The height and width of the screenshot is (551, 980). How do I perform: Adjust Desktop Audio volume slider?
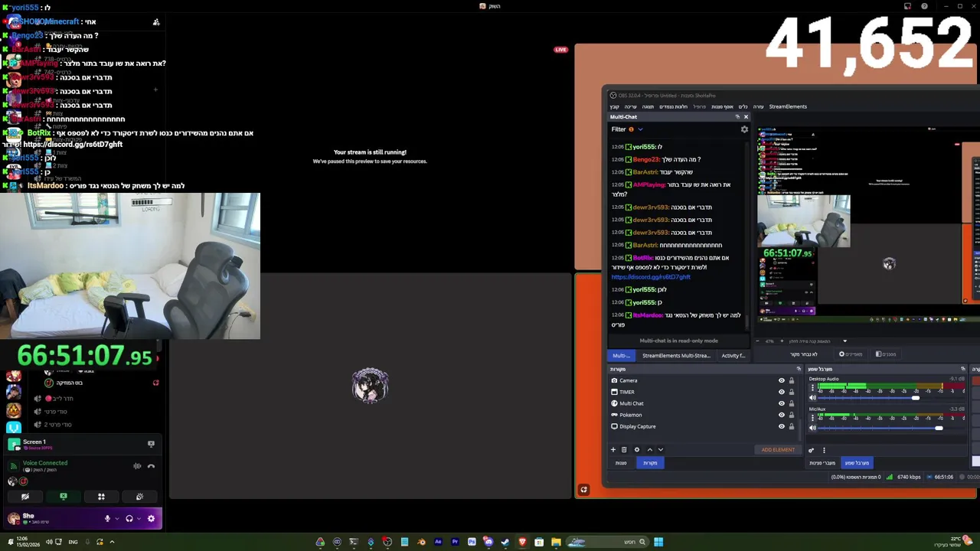pos(916,398)
